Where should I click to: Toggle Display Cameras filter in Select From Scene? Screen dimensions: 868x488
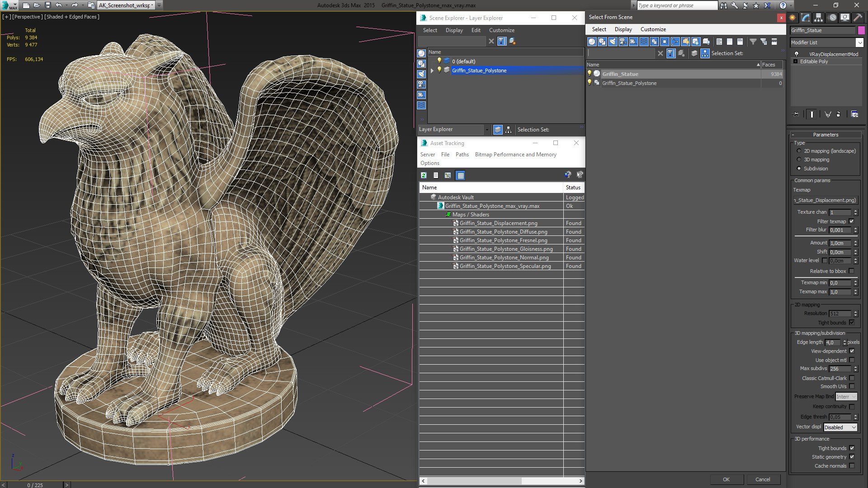pyautogui.click(x=623, y=42)
